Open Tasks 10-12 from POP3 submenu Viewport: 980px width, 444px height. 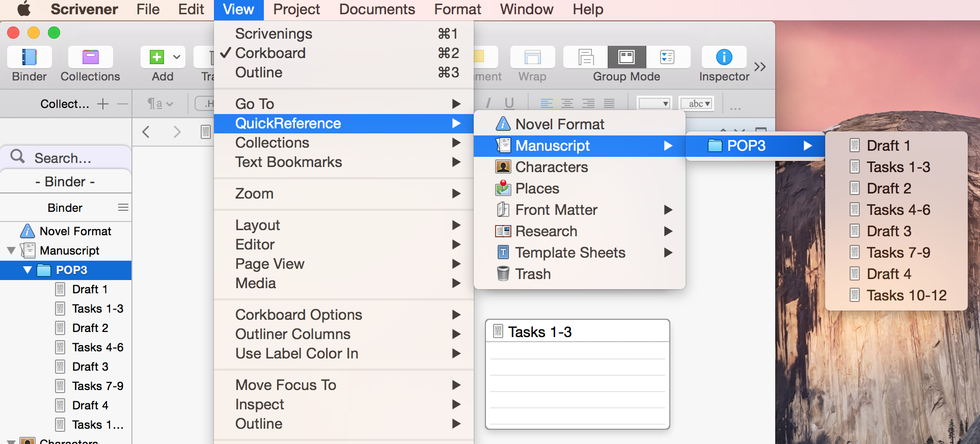(x=896, y=295)
